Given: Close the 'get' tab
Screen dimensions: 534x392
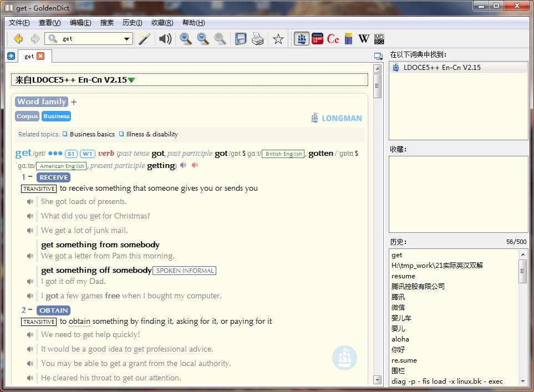Looking at the screenshot, I should (x=40, y=56).
